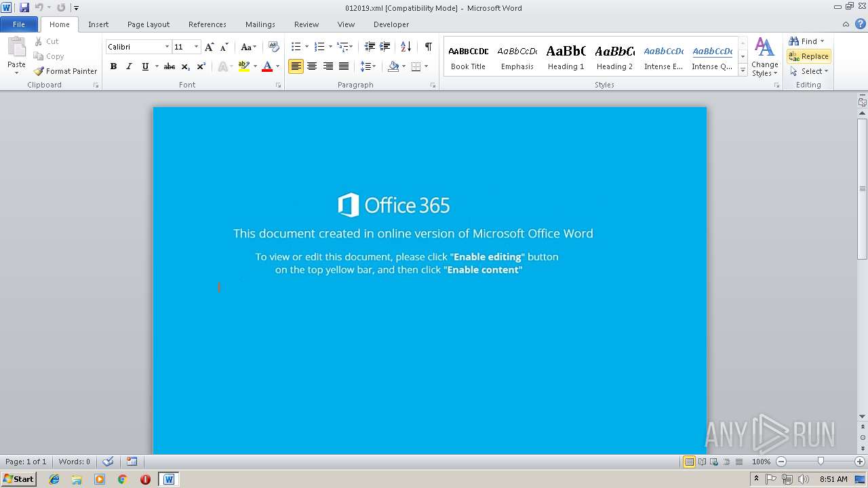Open Internet Explorer from the taskbar

tap(54, 479)
